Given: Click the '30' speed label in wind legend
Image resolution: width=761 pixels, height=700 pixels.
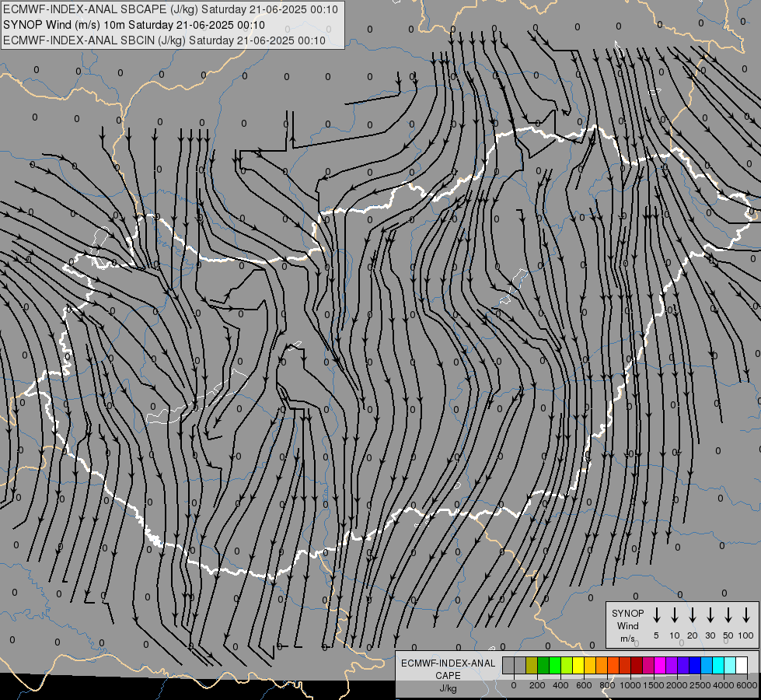Looking at the screenshot, I should [x=710, y=635].
